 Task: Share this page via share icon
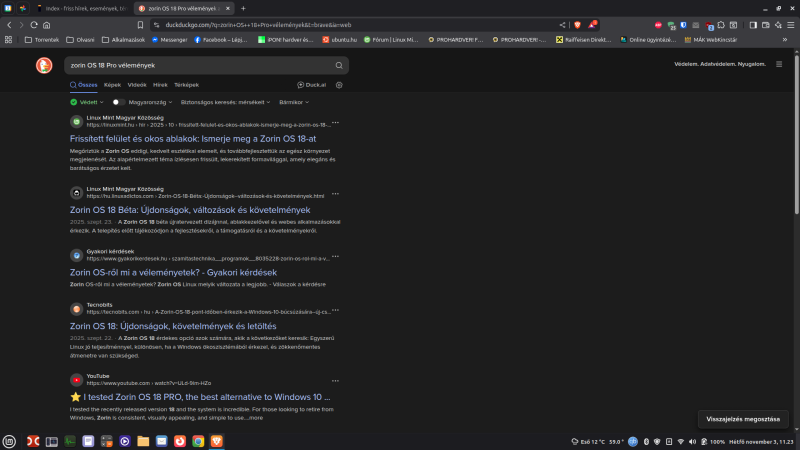pyautogui.click(x=562, y=24)
